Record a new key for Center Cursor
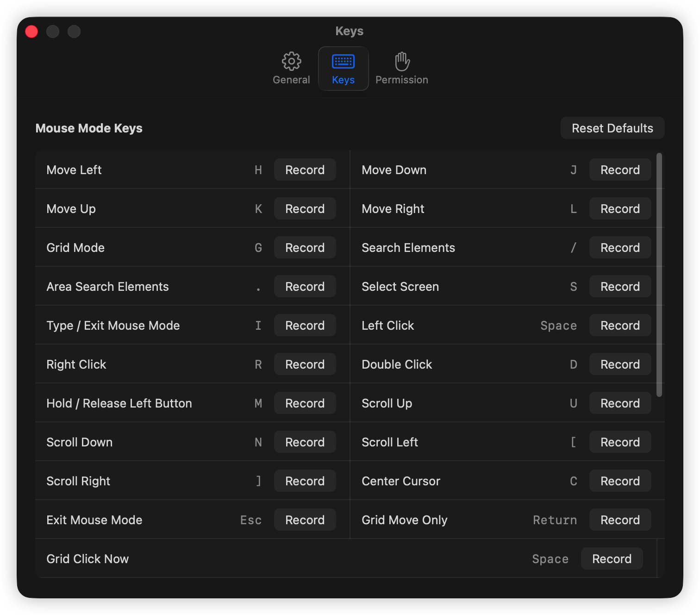 [620, 481]
